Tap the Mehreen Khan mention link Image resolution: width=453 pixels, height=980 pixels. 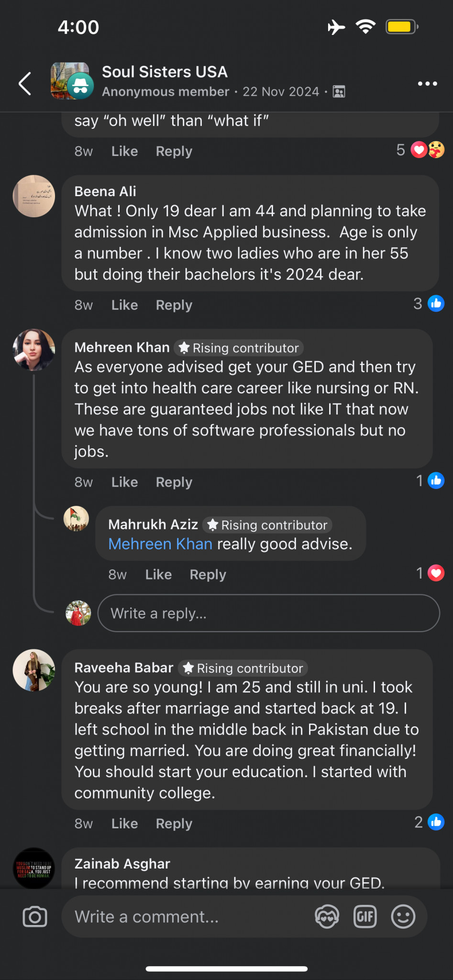(x=160, y=544)
